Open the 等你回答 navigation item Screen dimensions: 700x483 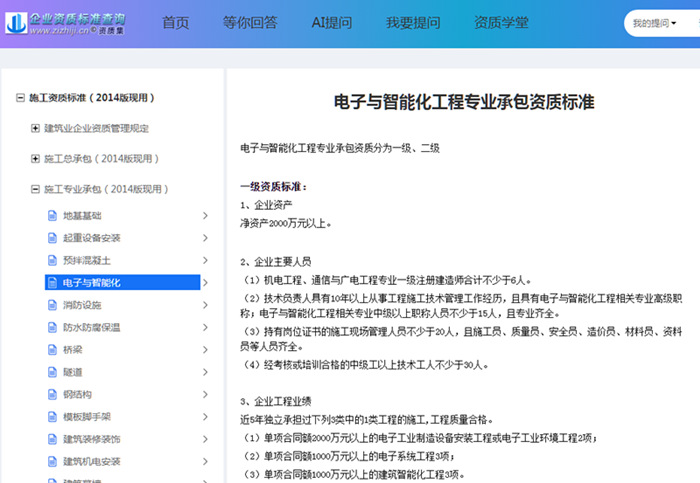[250, 22]
